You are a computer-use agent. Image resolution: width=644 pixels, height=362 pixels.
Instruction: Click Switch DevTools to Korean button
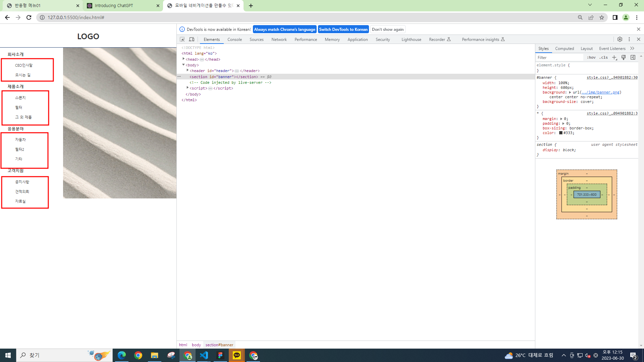click(x=343, y=29)
